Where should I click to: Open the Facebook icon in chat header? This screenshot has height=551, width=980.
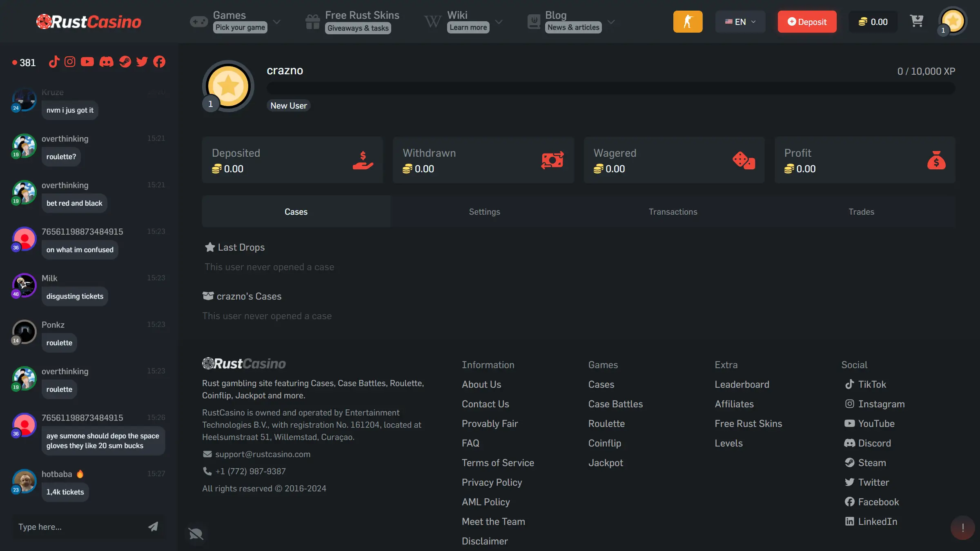click(159, 62)
